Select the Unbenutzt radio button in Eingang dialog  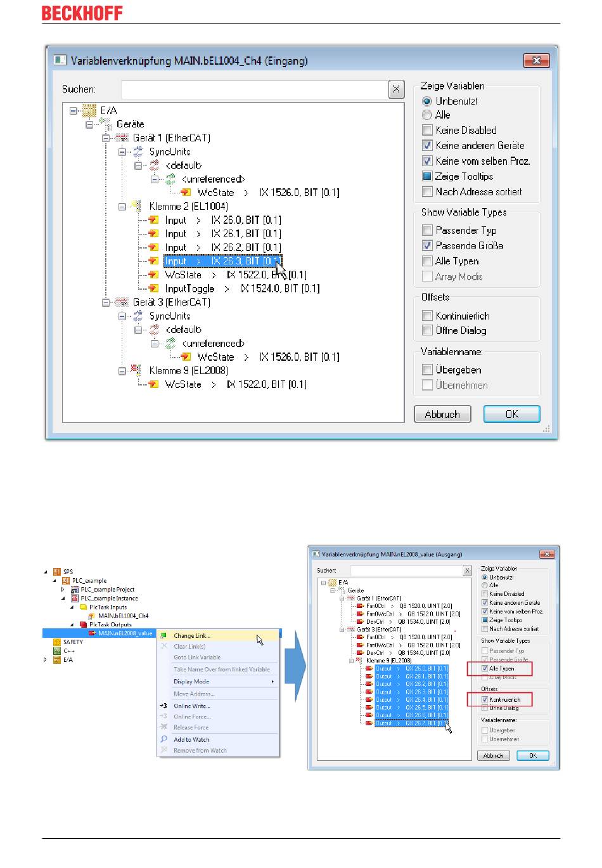pyautogui.click(x=427, y=101)
